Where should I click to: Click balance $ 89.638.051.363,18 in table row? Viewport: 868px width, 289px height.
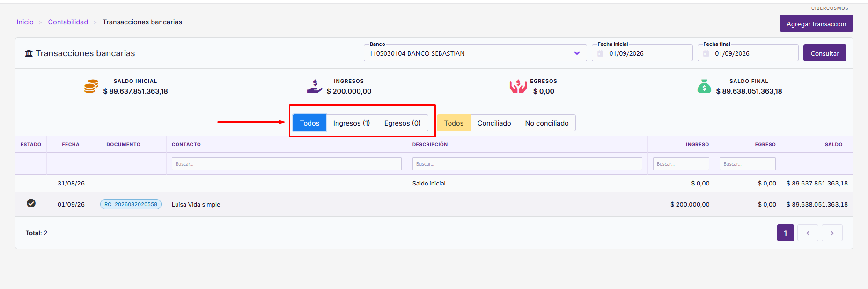tap(817, 205)
